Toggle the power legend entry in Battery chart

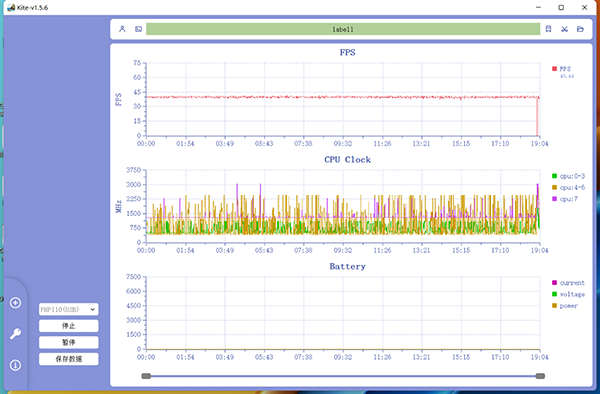pyautogui.click(x=565, y=306)
